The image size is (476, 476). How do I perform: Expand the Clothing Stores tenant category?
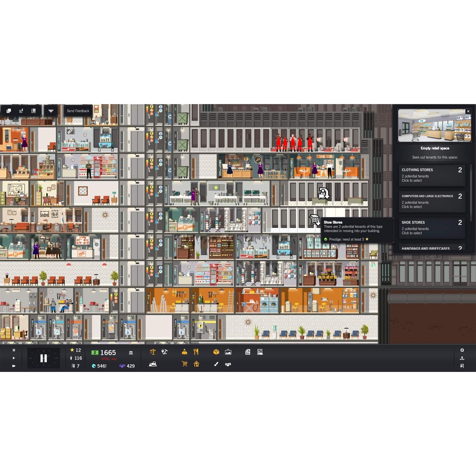(x=432, y=175)
